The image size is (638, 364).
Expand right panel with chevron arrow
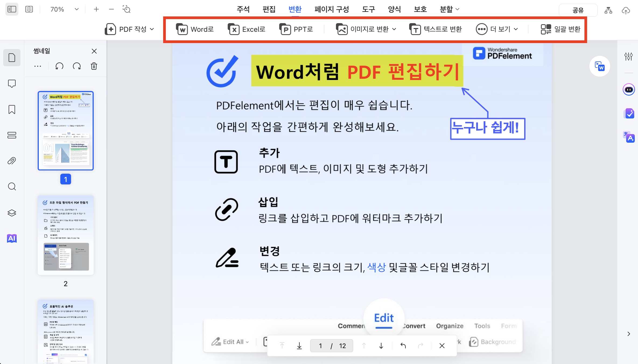pyautogui.click(x=629, y=334)
